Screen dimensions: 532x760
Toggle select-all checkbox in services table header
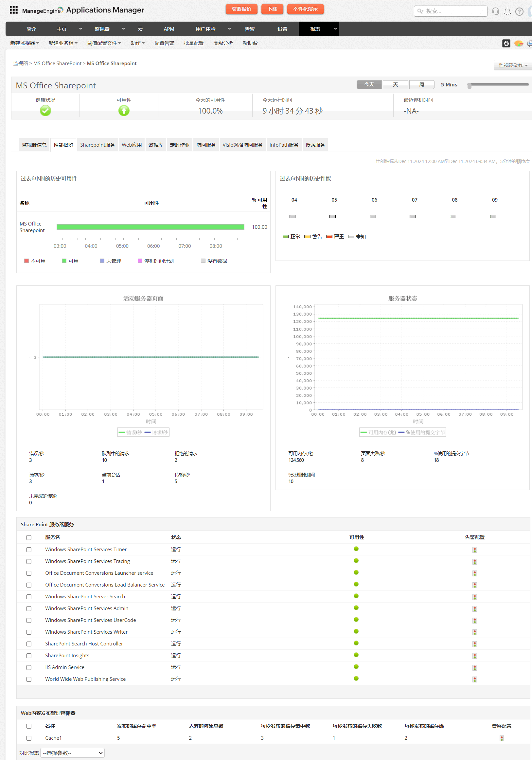(29, 538)
